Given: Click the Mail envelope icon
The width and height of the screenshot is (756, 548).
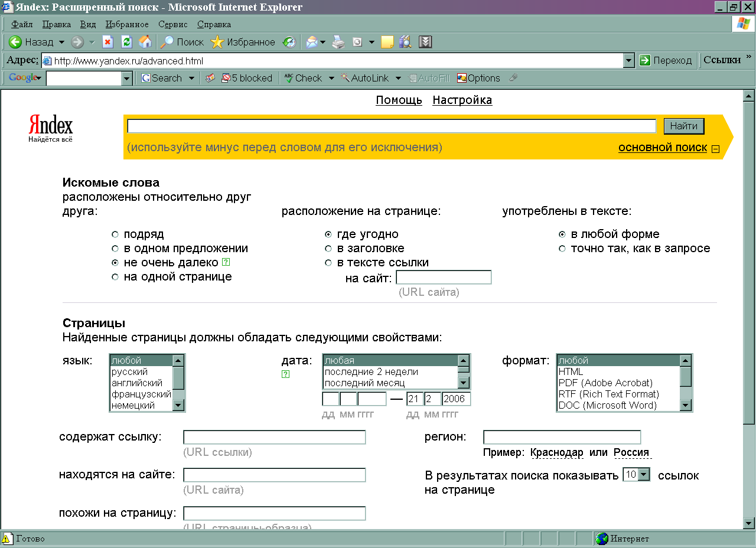Looking at the screenshot, I should 311,42.
